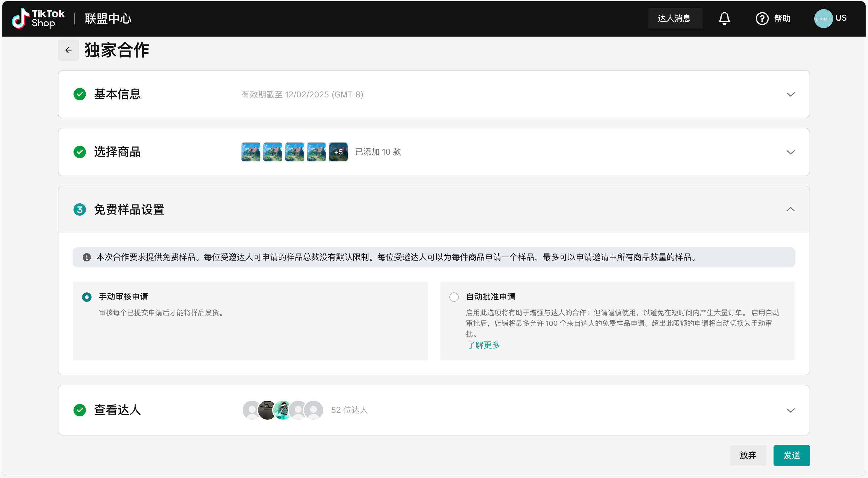Click the help question mark icon
Image resolution: width=868 pixels, height=478 pixels.
click(x=762, y=19)
